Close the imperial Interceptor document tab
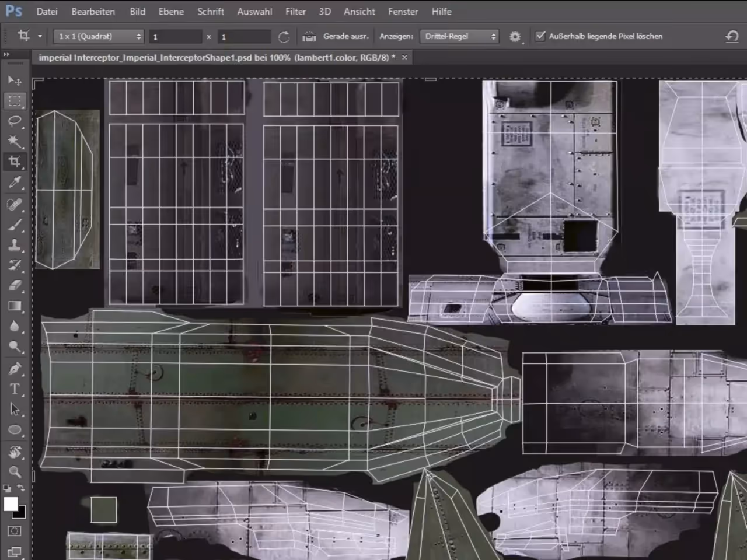Viewport: 747px width, 560px height. point(404,57)
